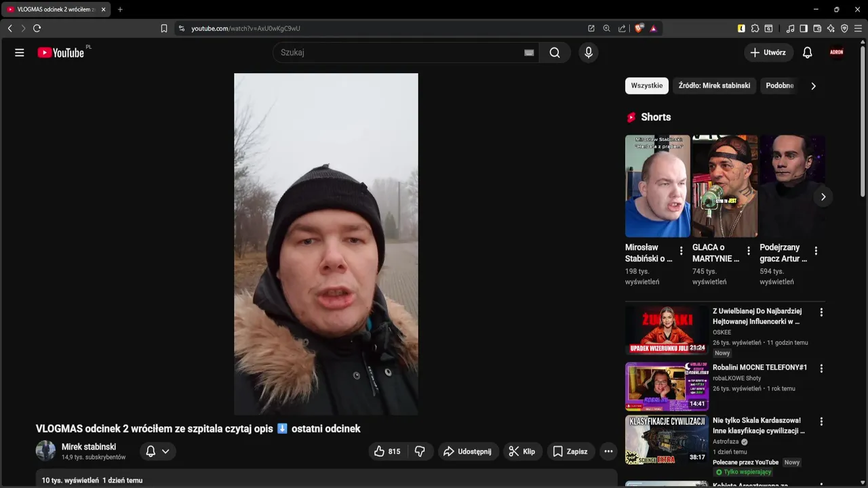The image size is (868, 488).
Task: Open the YouTube guide hamburger menu
Action: click(20, 52)
